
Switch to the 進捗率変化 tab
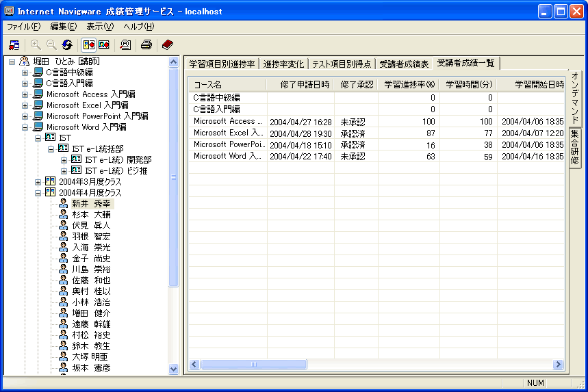283,64
